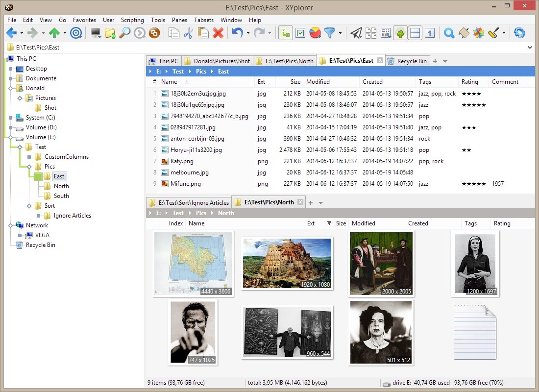Open Find Files magnifying glass
539x392 pixels.
click(x=125, y=33)
